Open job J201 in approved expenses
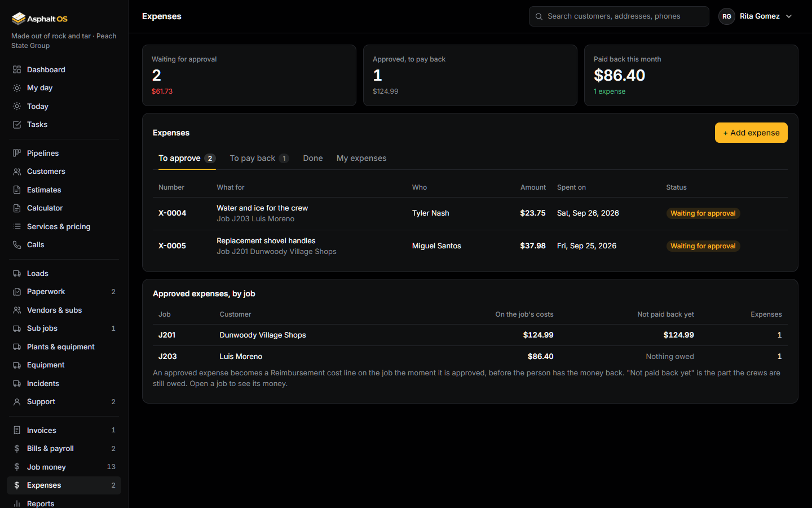 tap(470, 335)
